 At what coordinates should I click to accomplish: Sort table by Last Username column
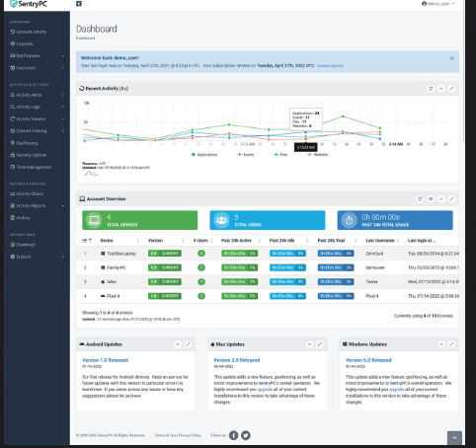(x=382, y=241)
